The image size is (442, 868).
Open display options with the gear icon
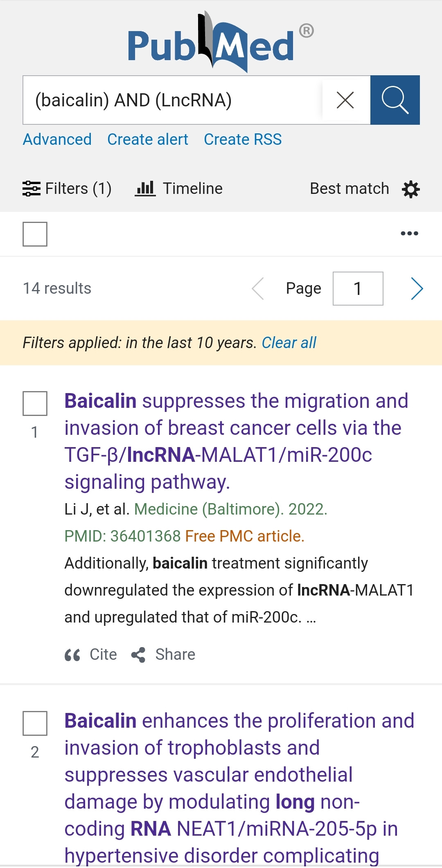[410, 189]
